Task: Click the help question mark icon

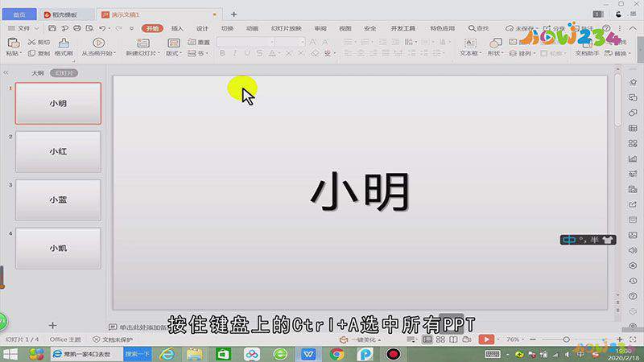Action: [606, 28]
